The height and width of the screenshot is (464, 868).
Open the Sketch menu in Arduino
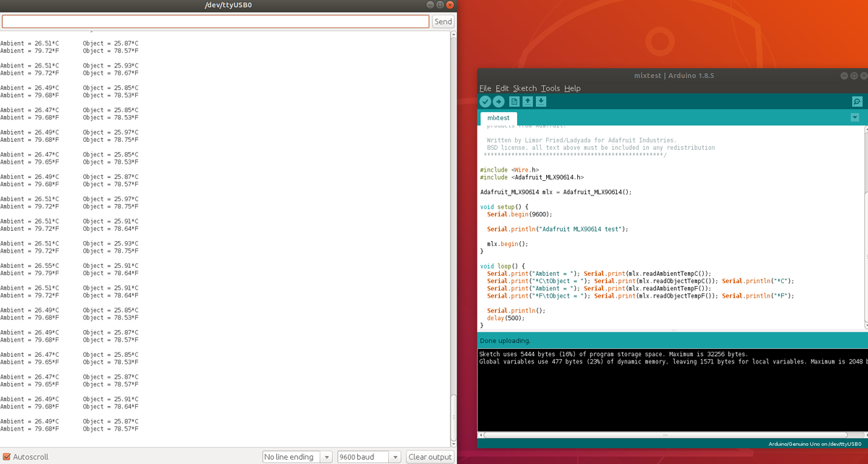click(x=525, y=88)
